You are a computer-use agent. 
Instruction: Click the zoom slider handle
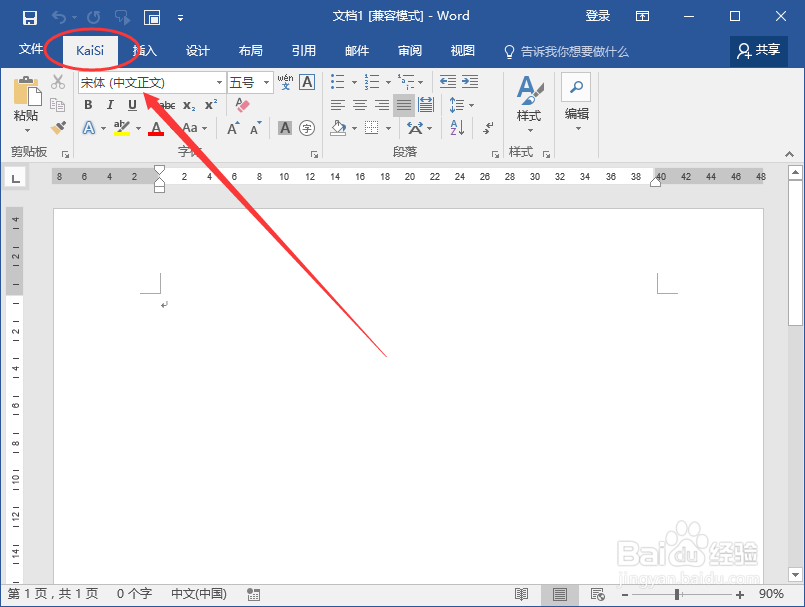pos(677,595)
